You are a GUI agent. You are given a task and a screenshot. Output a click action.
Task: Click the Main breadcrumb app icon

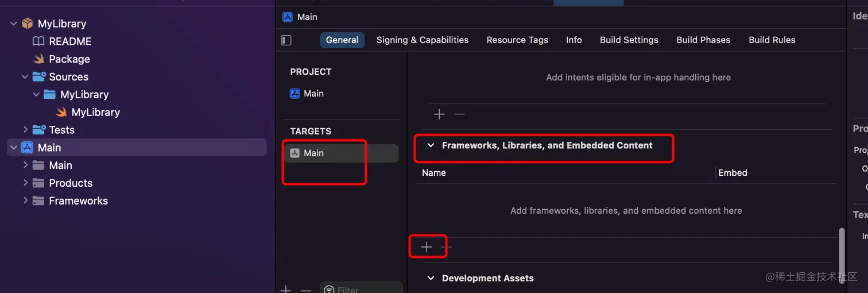pyautogui.click(x=288, y=17)
